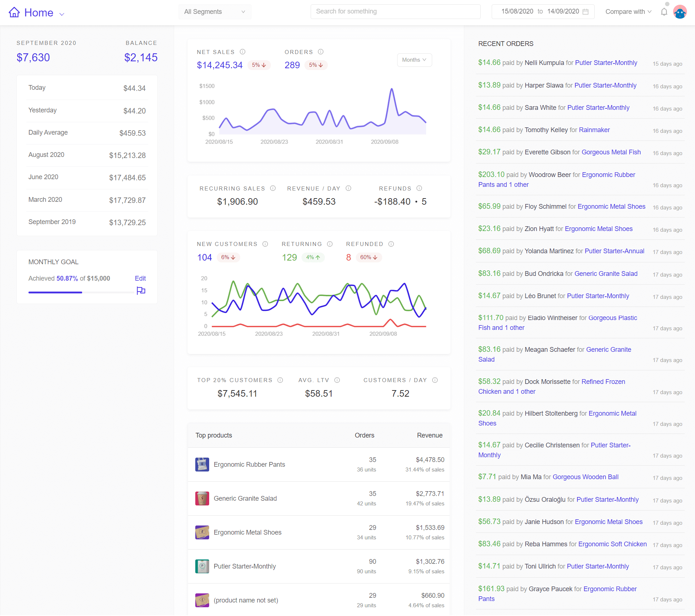Click the monthly goal progress bar

click(x=81, y=292)
